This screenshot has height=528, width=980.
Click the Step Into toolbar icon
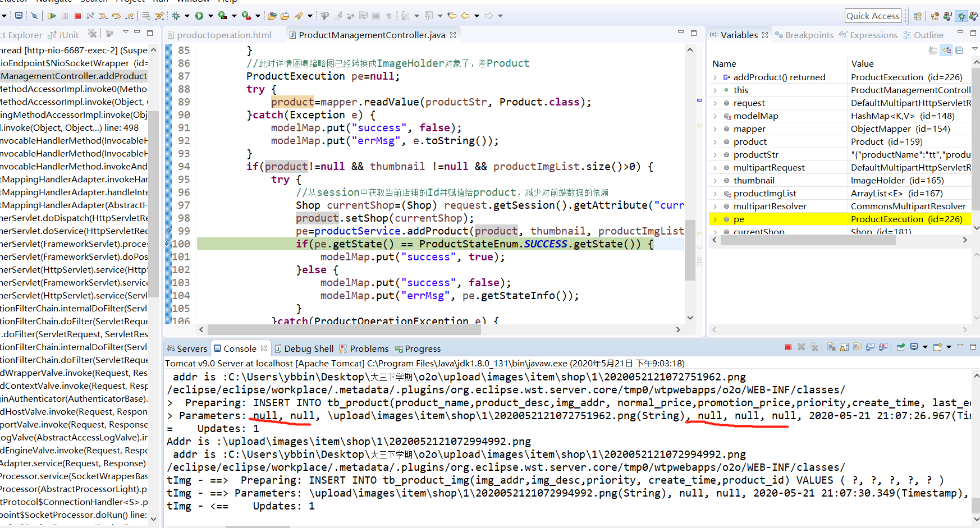click(103, 16)
